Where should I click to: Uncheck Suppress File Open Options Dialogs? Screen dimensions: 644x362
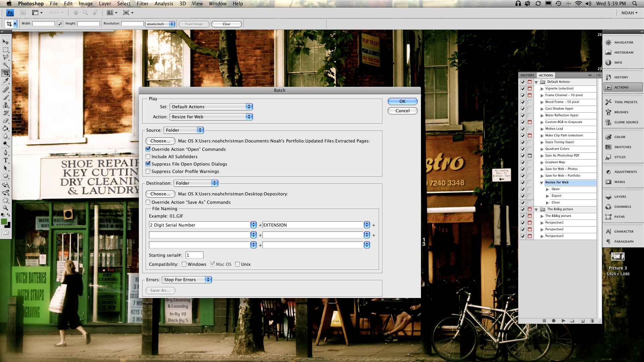[x=148, y=164]
